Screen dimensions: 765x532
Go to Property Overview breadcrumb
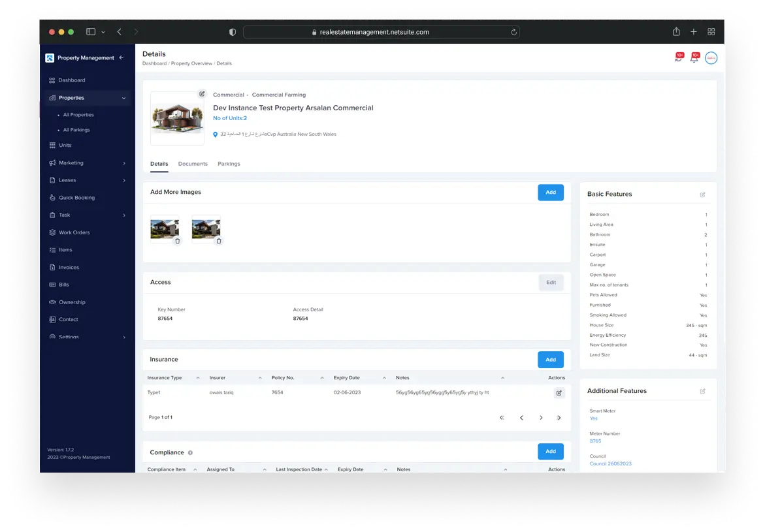(x=191, y=63)
